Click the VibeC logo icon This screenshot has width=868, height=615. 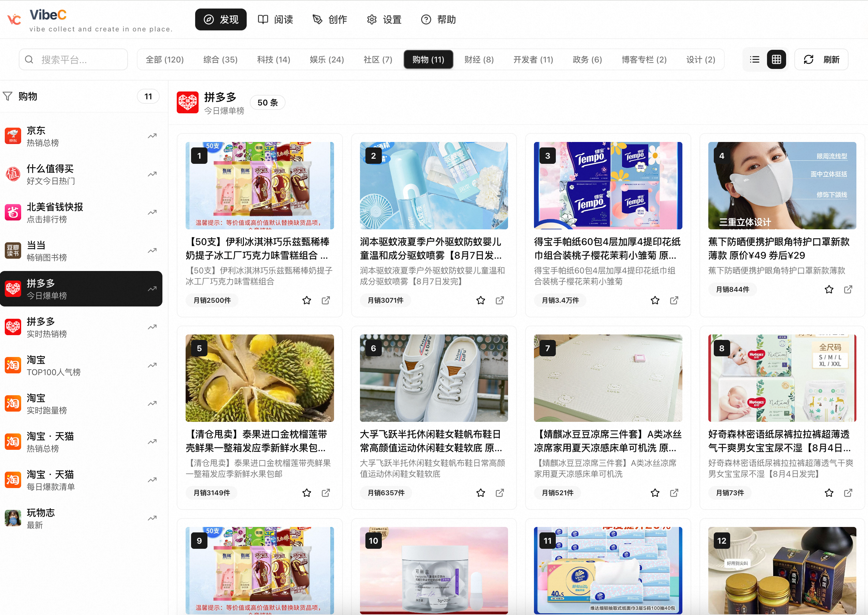14,19
